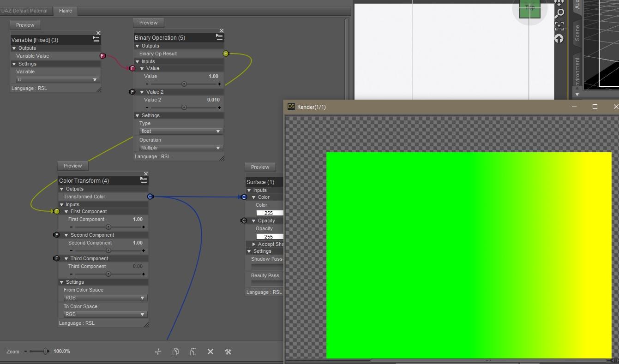This screenshot has width=619, height=364.
Task: Click the 100.0% zoom readout
Action: click(x=62, y=352)
